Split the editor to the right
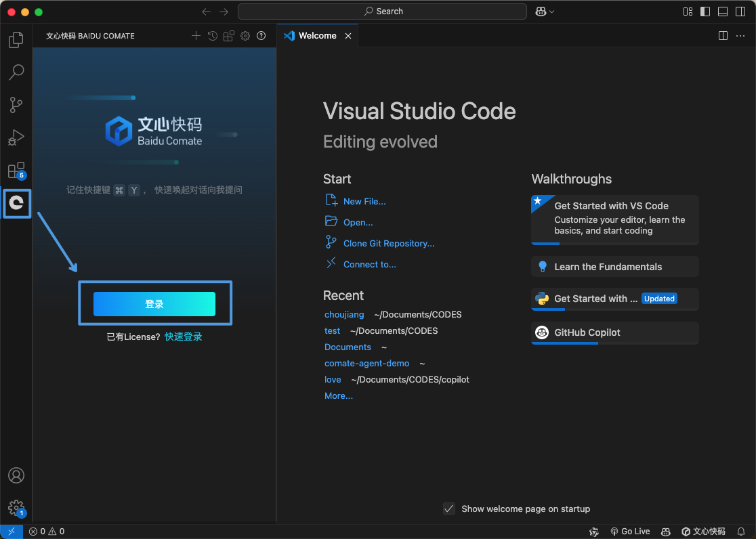Viewport: 756px width, 539px height. tap(723, 36)
